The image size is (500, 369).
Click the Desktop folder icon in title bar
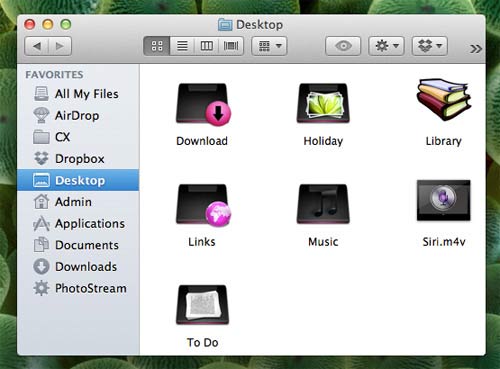pos(225,25)
